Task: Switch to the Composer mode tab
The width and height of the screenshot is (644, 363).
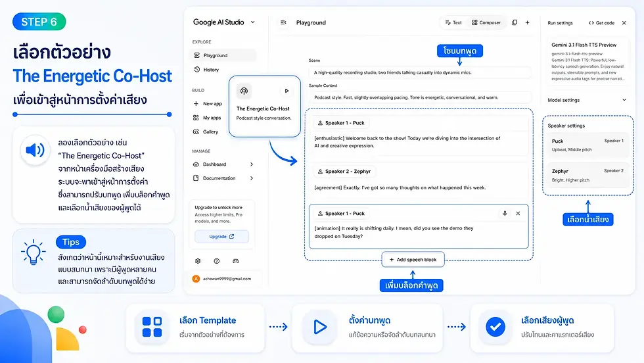Action: [x=486, y=22]
